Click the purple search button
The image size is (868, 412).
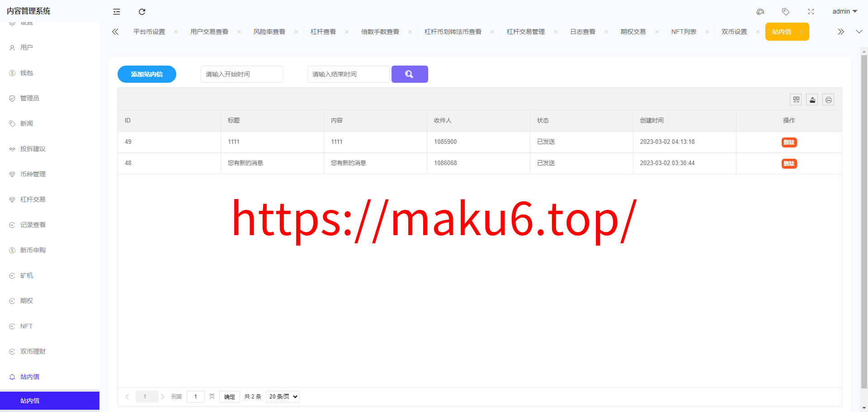tap(410, 74)
